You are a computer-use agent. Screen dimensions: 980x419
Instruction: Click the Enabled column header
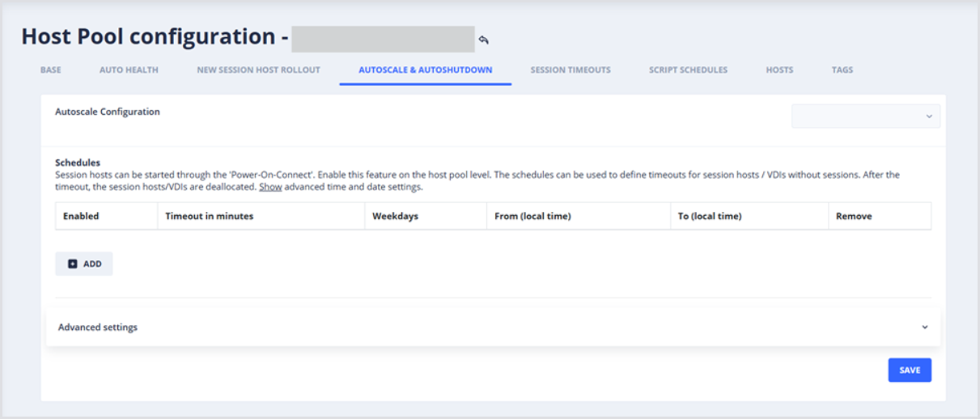[x=81, y=217]
